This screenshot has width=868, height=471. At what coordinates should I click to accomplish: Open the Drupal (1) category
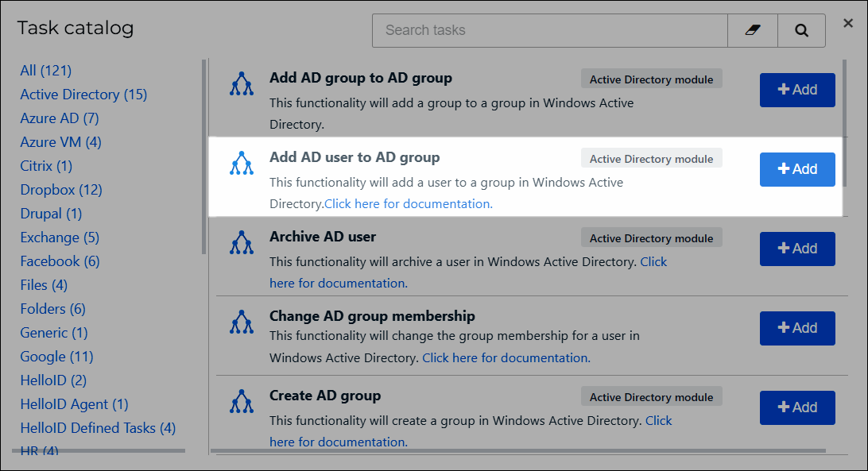(x=51, y=214)
